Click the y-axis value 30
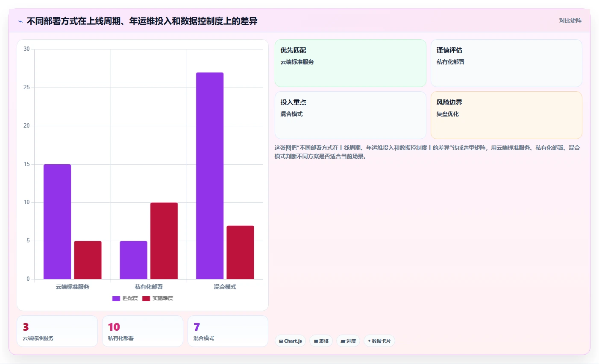The height and width of the screenshot is (364, 599). 26,49
